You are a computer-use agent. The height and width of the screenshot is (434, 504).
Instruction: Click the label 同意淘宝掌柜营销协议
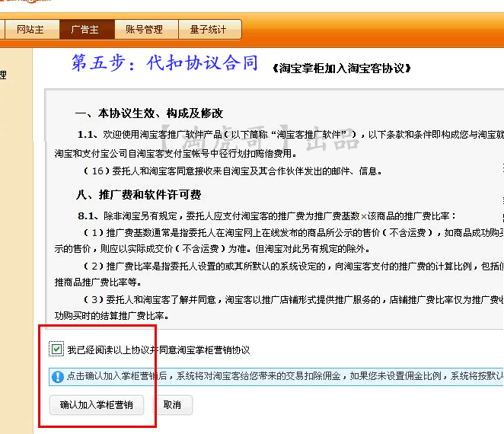coord(205,349)
